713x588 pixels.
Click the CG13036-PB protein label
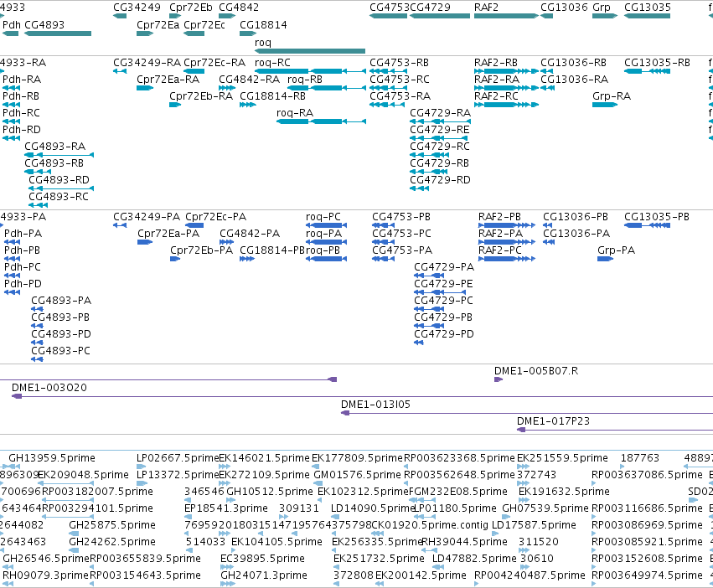click(576, 216)
